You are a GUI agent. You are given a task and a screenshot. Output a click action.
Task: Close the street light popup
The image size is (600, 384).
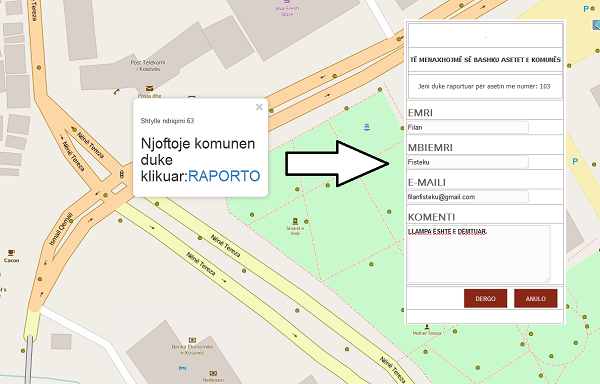click(259, 107)
